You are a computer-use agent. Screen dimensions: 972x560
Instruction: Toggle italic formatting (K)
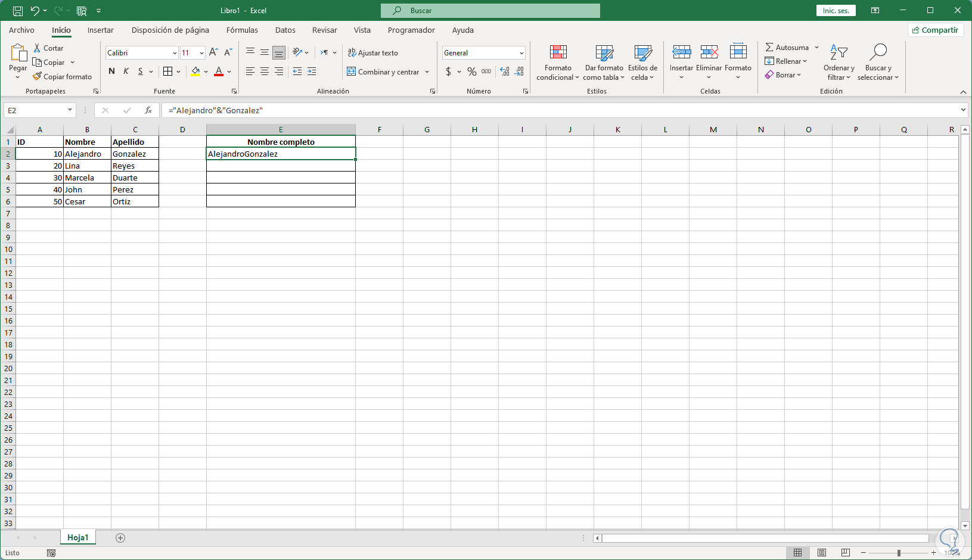click(126, 71)
